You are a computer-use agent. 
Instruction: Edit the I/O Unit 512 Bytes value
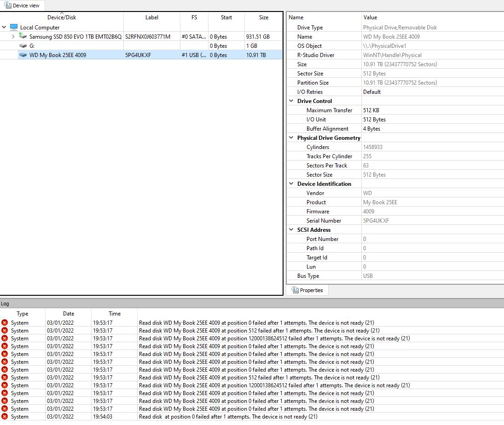point(433,120)
